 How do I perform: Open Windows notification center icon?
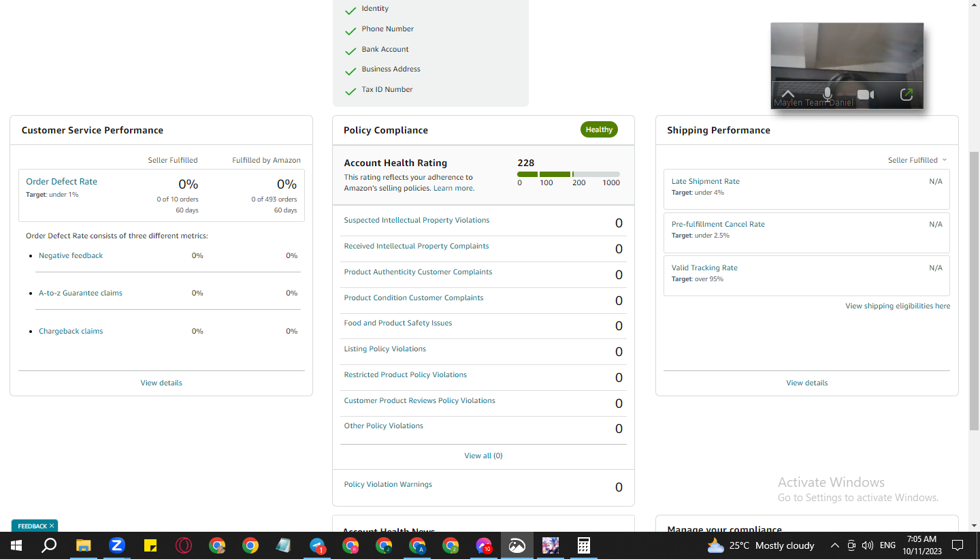click(x=958, y=545)
